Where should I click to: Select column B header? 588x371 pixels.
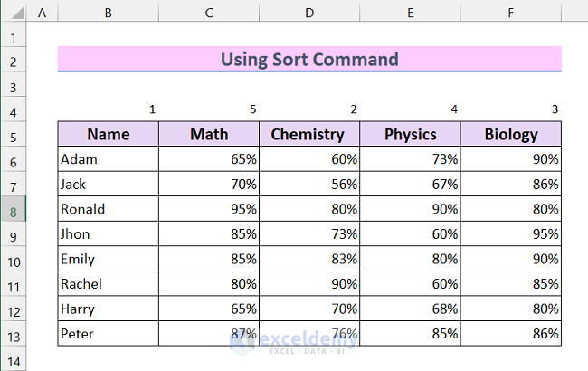(109, 13)
